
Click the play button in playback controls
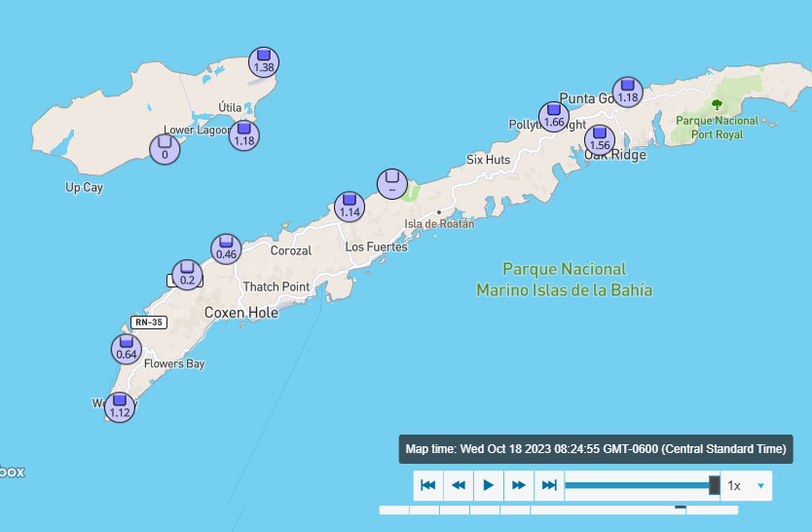489,485
